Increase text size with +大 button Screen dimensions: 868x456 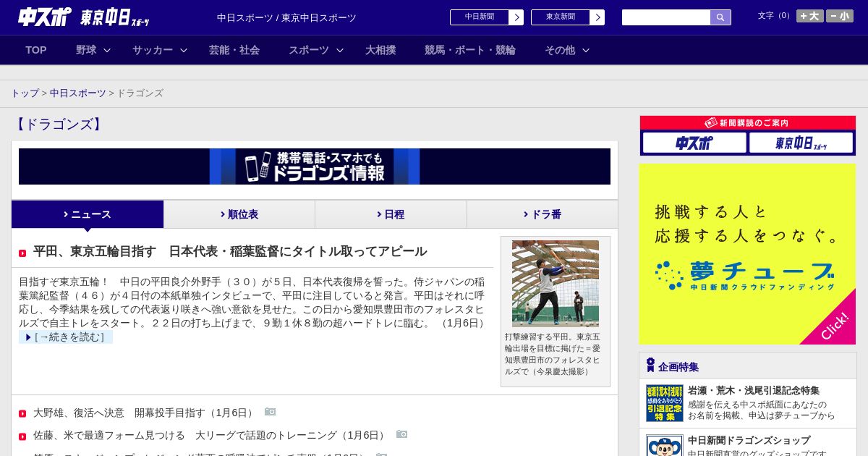[x=810, y=16]
